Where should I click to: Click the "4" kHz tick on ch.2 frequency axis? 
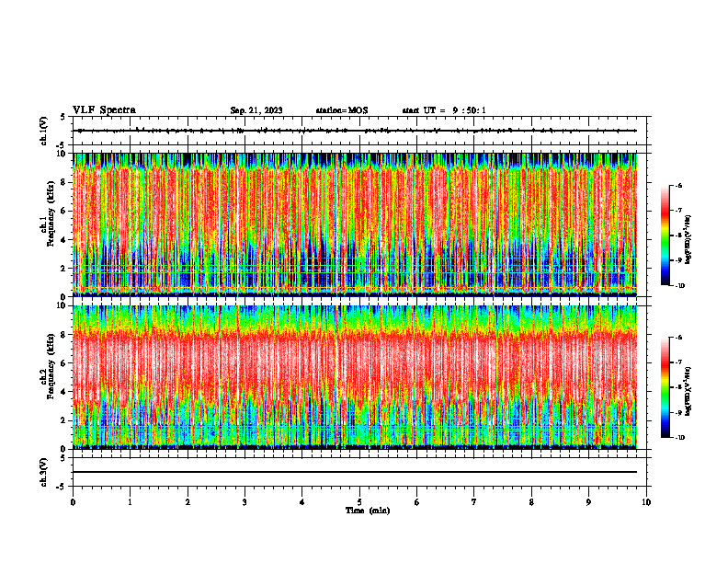click(x=64, y=392)
